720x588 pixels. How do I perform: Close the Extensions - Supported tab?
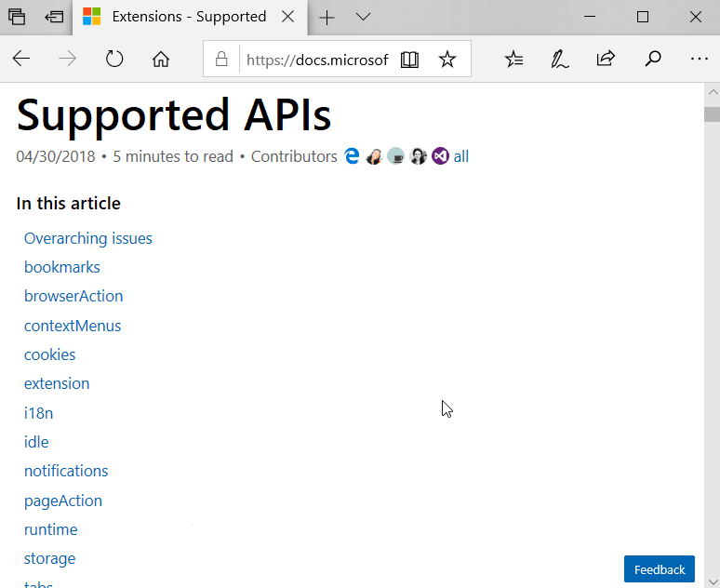coord(288,17)
